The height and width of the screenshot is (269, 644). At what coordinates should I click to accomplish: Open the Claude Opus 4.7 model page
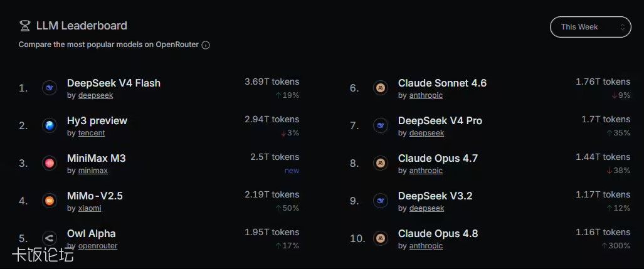438,158
